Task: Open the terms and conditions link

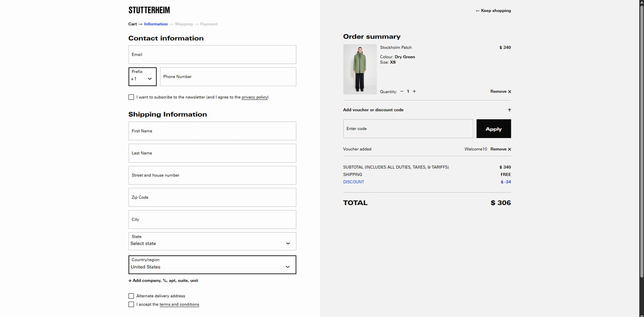Action: (179, 305)
